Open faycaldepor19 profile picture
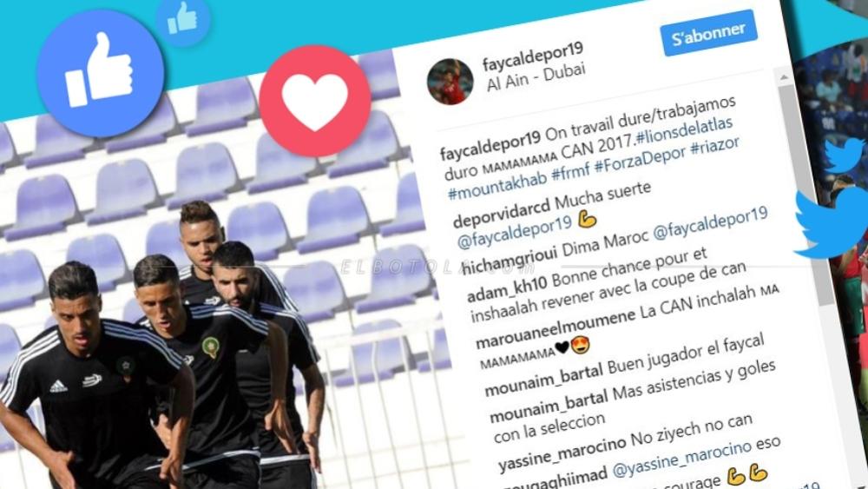868x489 pixels. (x=450, y=82)
